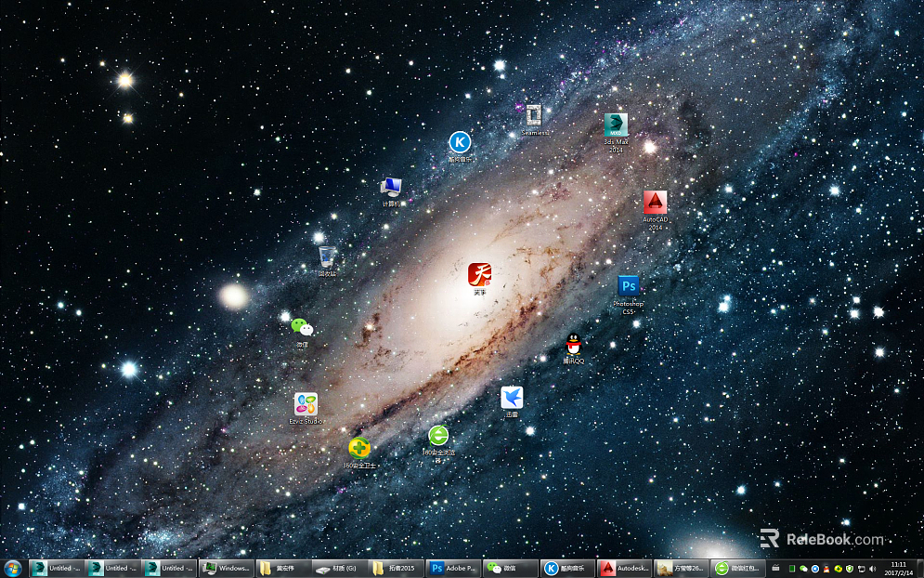Open the 天正 (天) application icon
This screenshot has height=578, width=924.
coord(479,273)
